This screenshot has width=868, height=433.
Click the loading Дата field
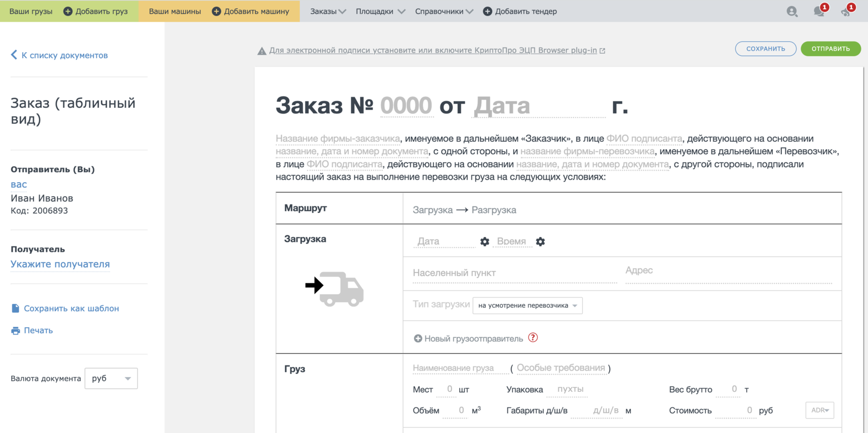[x=444, y=241]
